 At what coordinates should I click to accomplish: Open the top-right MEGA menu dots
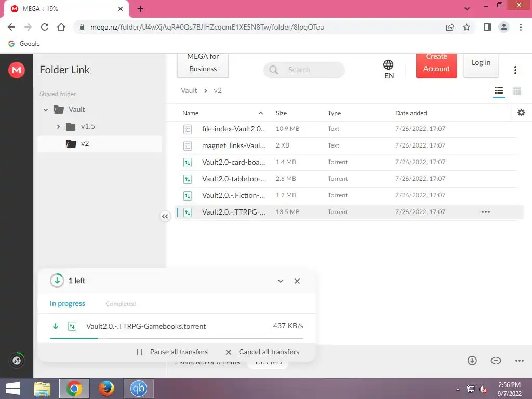click(515, 70)
